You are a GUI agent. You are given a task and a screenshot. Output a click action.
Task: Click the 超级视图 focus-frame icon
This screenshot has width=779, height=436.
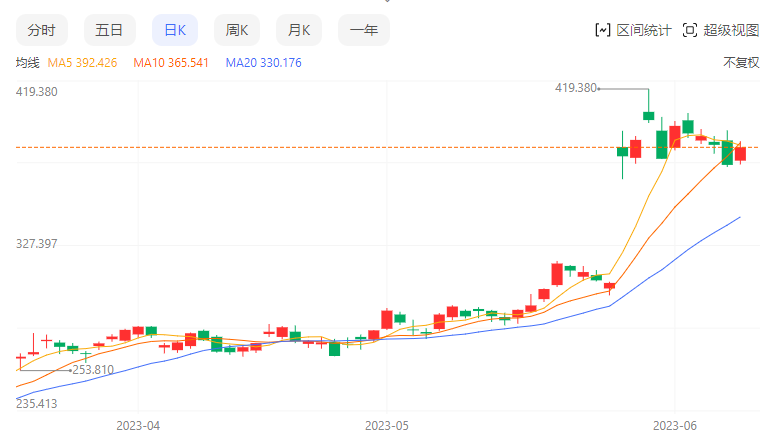click(x=690, y=30)
